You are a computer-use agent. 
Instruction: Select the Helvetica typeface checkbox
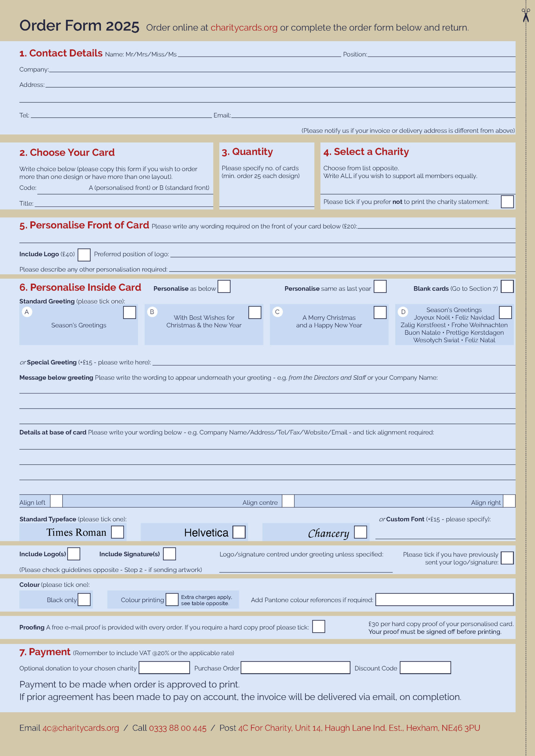(x=239, y=532)
